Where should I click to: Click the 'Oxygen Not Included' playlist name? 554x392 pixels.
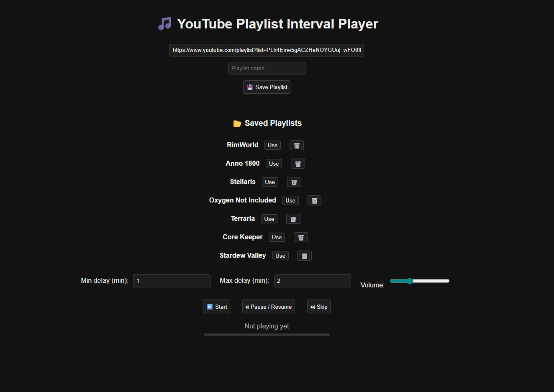pos(243,200)
